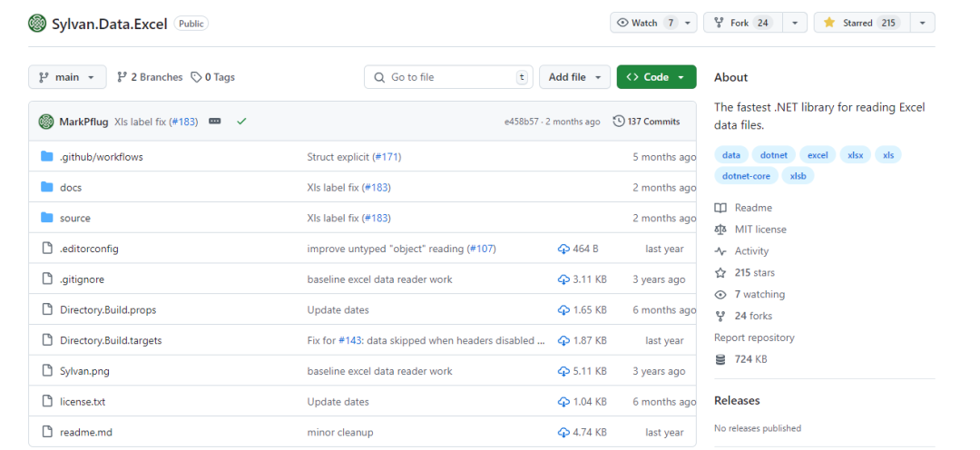Select the dotnet-core topic tag
The width and height of the screenshot is (980, 450).
747,176
